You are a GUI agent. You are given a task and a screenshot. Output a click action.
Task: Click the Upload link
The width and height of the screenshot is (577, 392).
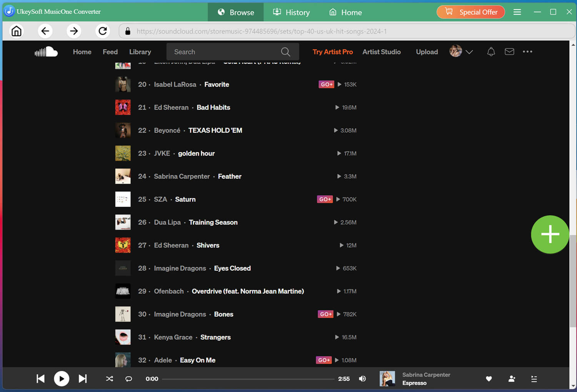[x=427, y=52]
